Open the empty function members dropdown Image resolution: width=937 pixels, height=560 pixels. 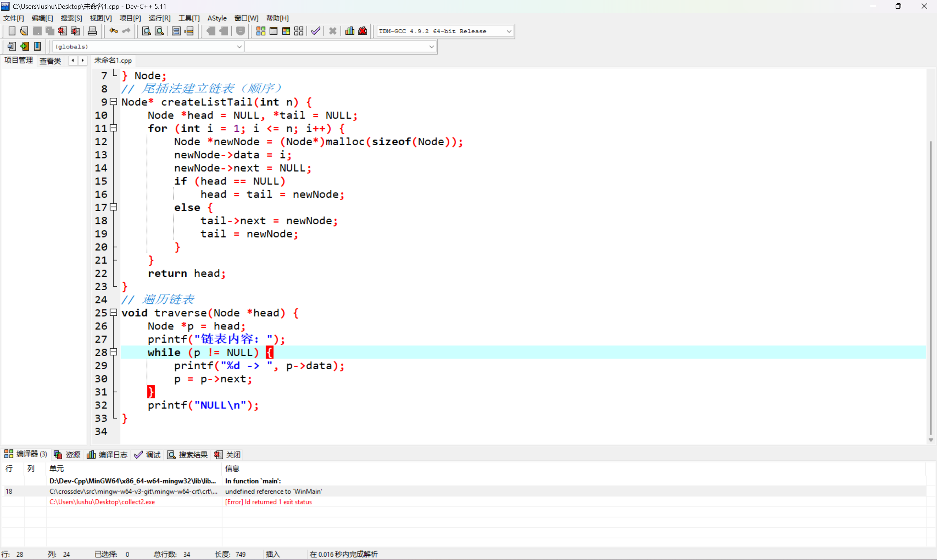click(x=431, y=46)
